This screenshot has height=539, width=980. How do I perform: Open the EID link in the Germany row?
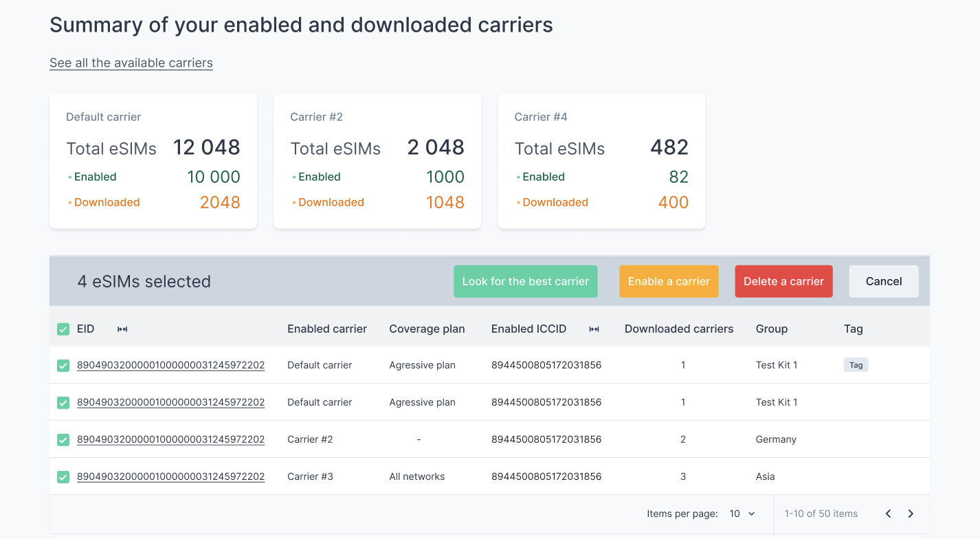[x=170, y=439]
